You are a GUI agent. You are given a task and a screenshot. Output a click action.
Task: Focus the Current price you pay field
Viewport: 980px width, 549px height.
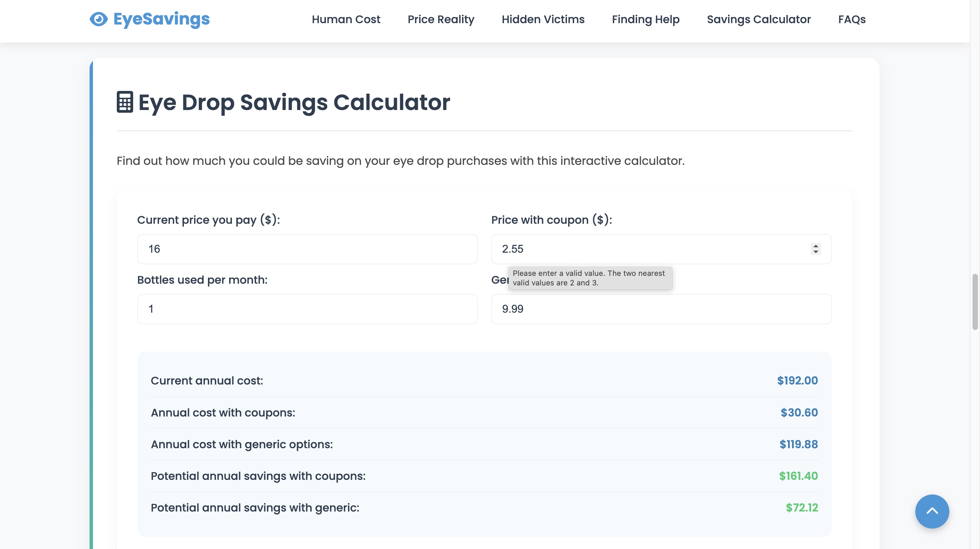pos(307,249)
